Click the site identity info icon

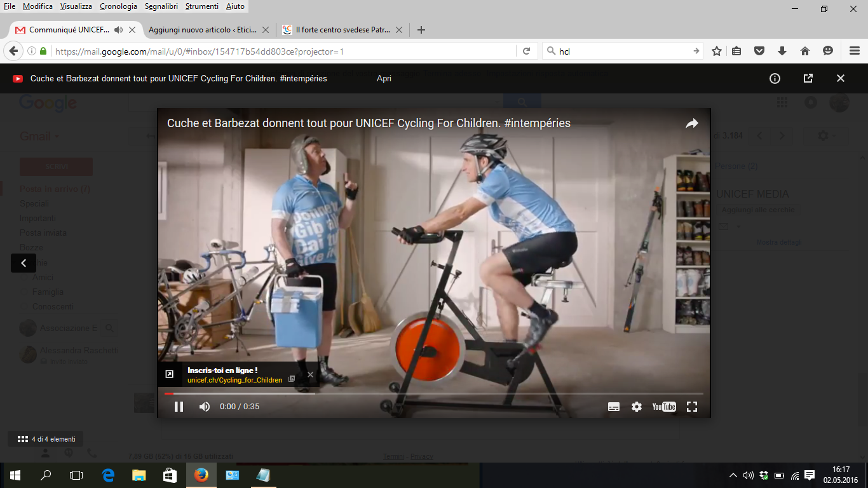pos(32,51)
